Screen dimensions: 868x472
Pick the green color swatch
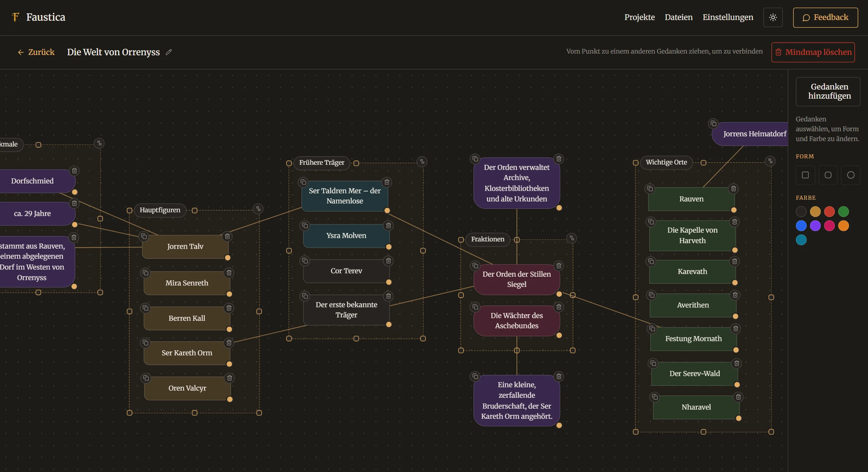843,212
